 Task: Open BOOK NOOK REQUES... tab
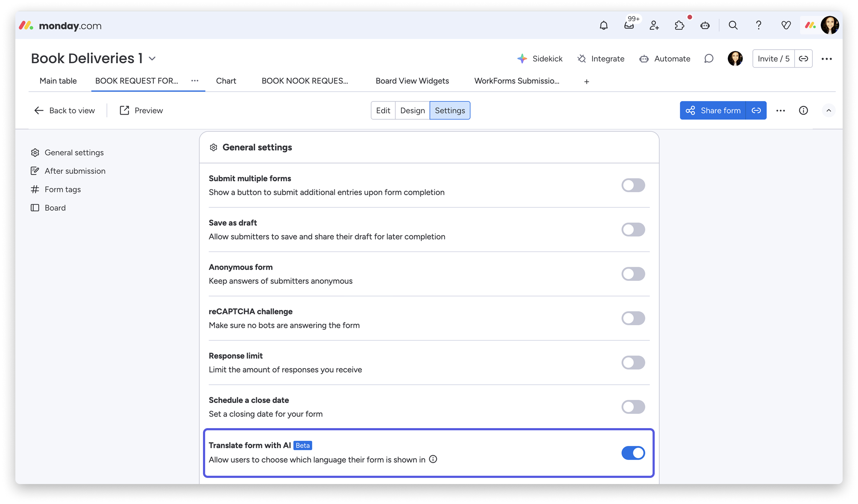point(305,81)
